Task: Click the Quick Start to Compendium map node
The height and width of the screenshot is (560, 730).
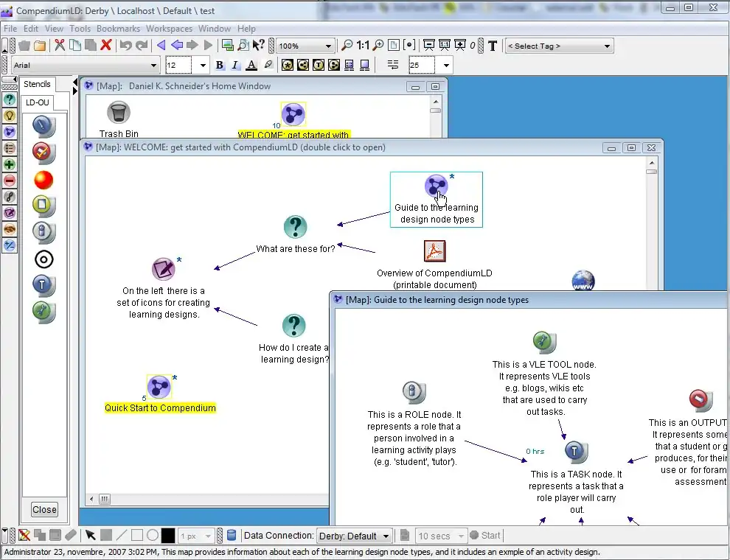Action: pos(159,387)
